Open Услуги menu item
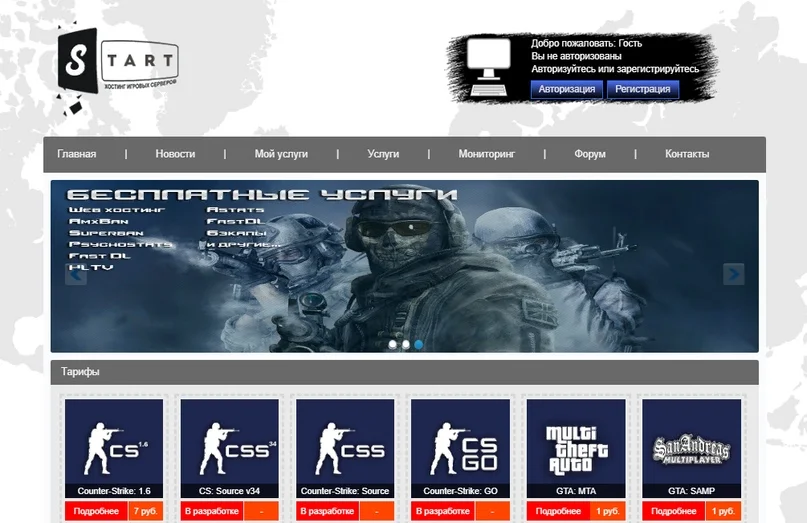The image size is (807, 523). pos(383,154)
